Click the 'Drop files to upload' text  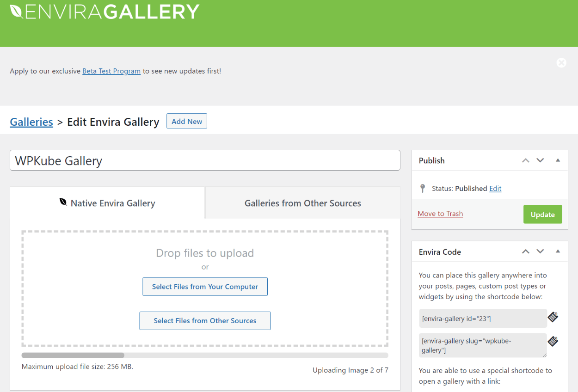[x=205, y=253]
